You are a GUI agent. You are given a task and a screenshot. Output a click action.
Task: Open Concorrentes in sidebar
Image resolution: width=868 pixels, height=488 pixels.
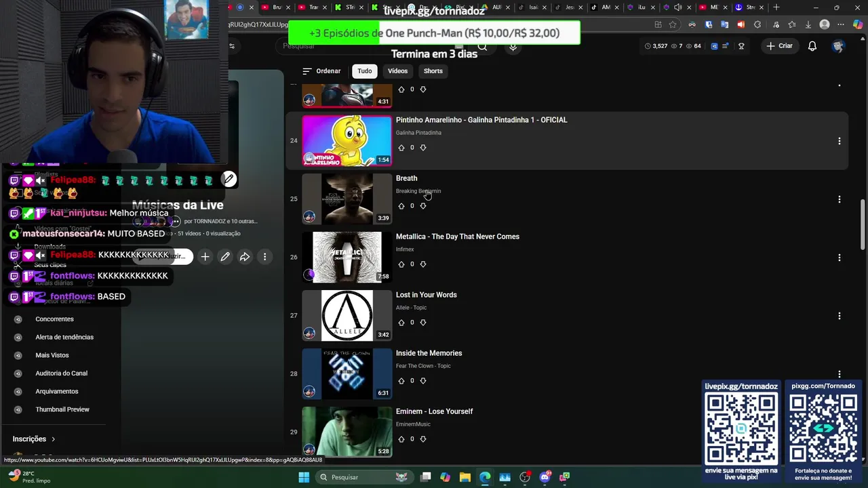pos(54,319)
